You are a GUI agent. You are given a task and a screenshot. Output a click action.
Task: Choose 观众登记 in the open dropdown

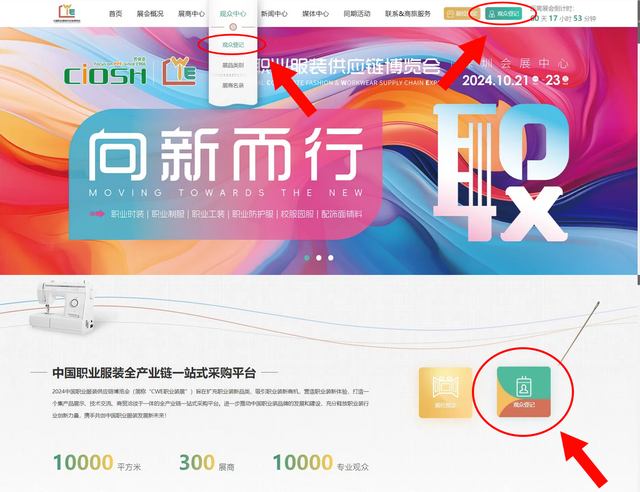point(232,45)
